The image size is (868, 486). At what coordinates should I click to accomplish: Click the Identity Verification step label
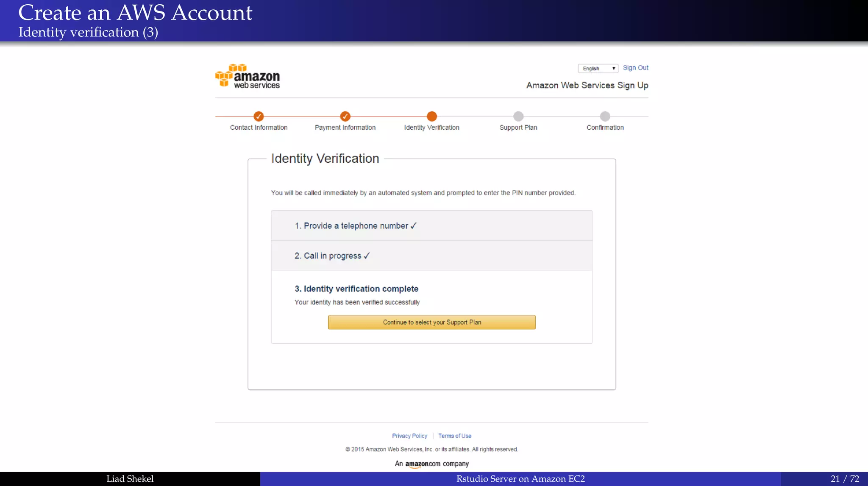pos(431,128)
